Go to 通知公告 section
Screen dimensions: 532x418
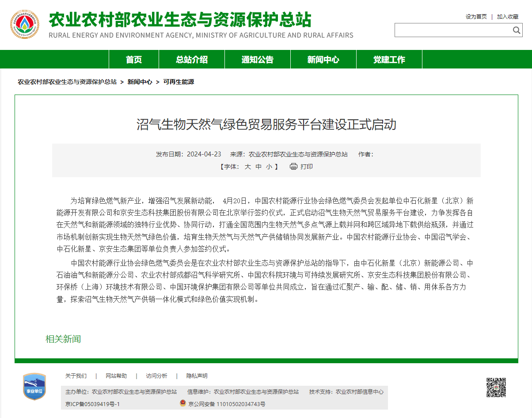(258, 60)
